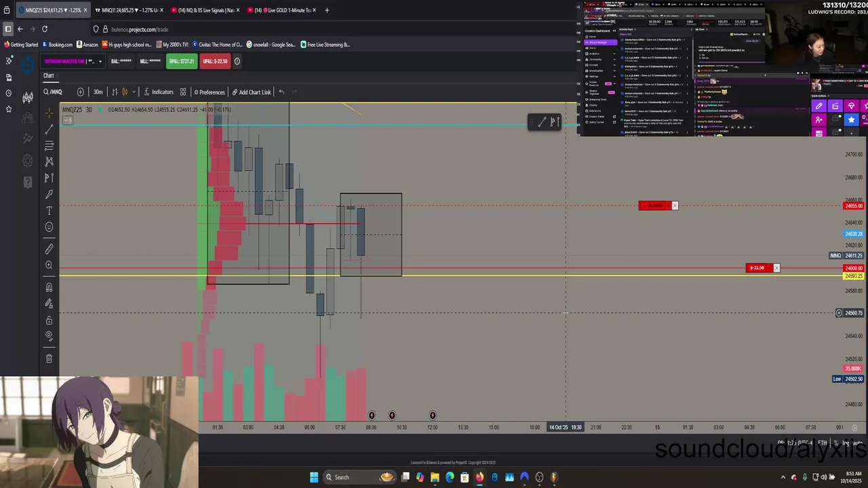The height and width of the screenshot is (488, 868).
Task: Open the star favorites sidebar icon
Action: click(8, 108)
